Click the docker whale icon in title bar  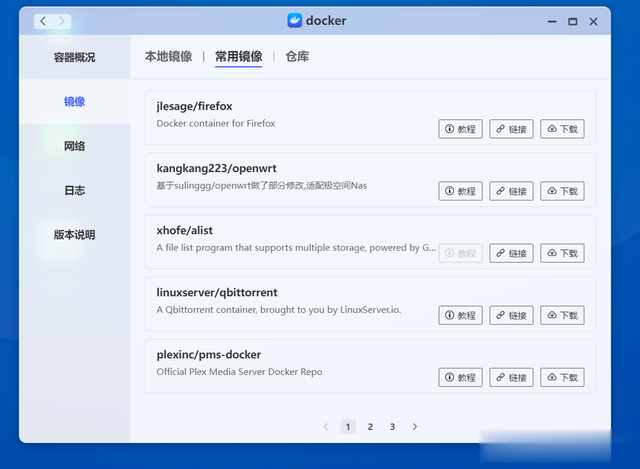(x=294, y=20)
